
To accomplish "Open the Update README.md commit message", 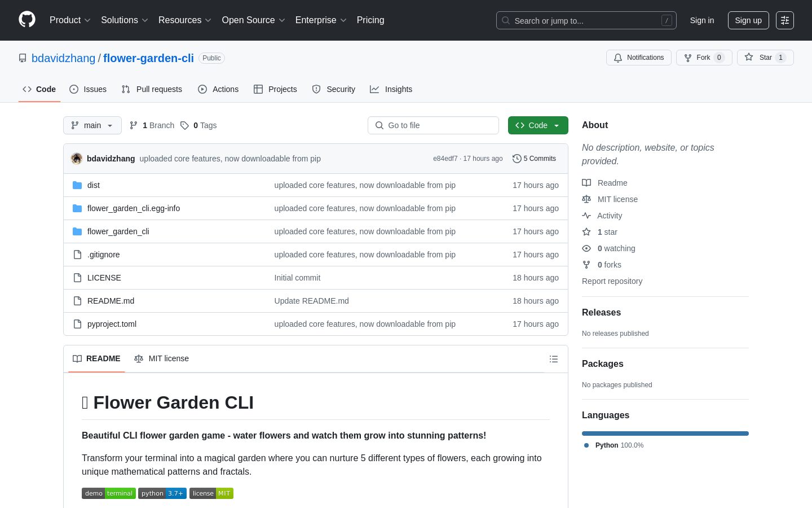I will (312, 301).
